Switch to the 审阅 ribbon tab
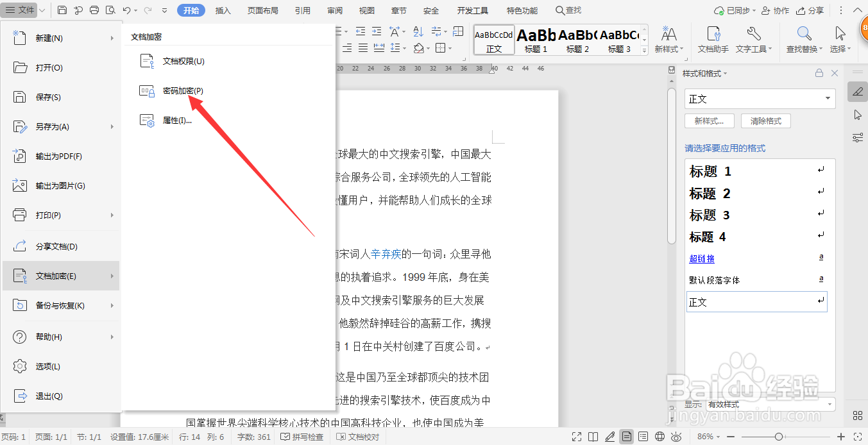This screenshot has height=445, width=868. point(335,10)
